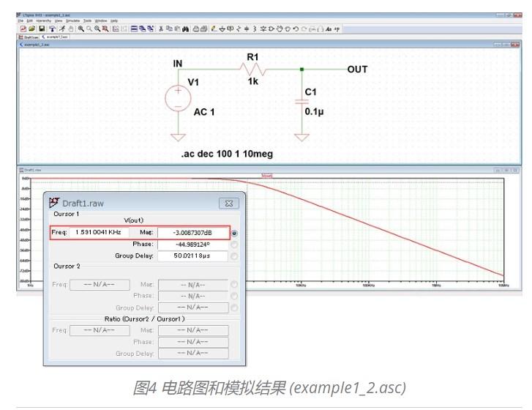
Task: Click Cursor 1 Freq input field
Action: [x=99, y=232]
